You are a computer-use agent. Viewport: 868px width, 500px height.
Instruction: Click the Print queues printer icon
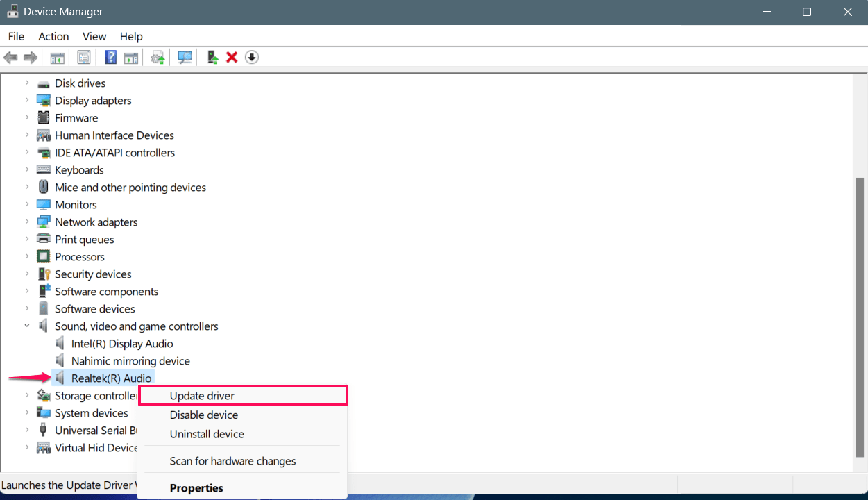[44, 240]
